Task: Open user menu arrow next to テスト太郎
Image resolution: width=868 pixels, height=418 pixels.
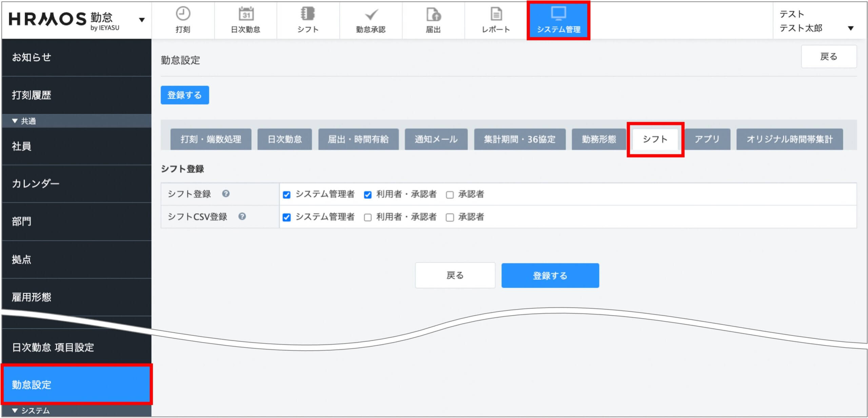Action: [x=850, y=28]
